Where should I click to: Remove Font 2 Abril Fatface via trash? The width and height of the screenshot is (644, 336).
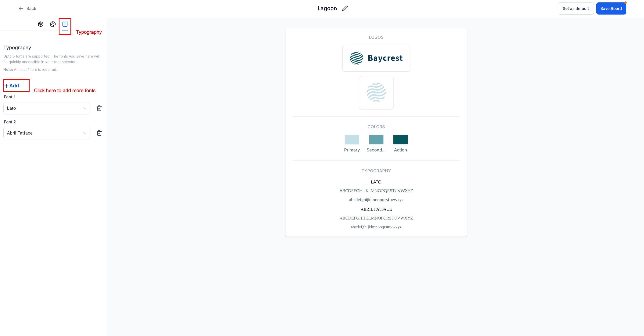tap(99, 133)
